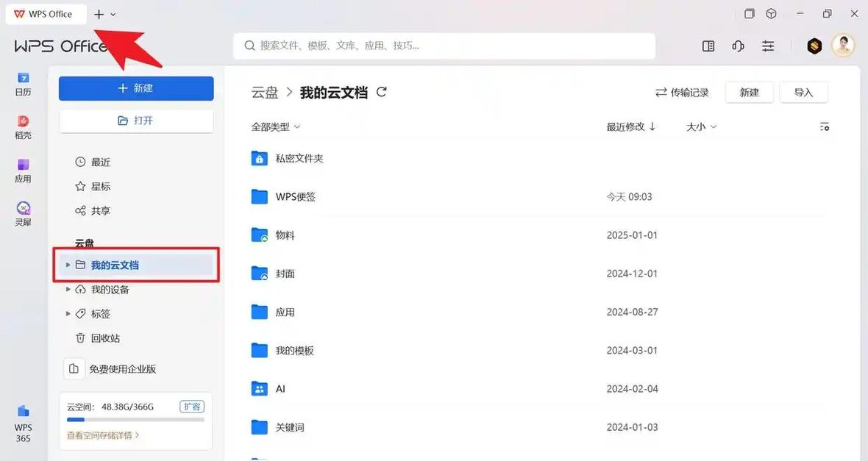868x461 pixels.
Task: Click 云盘 in the breadcrumb
Action: (265, 93)
